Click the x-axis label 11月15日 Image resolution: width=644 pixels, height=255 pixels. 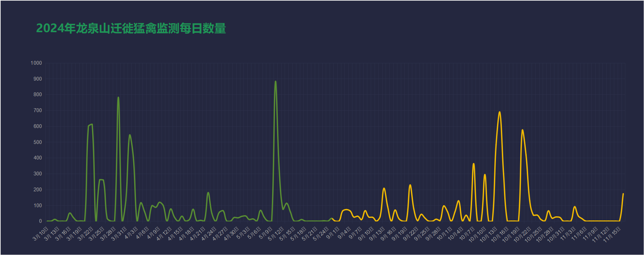tap(612, 234)
